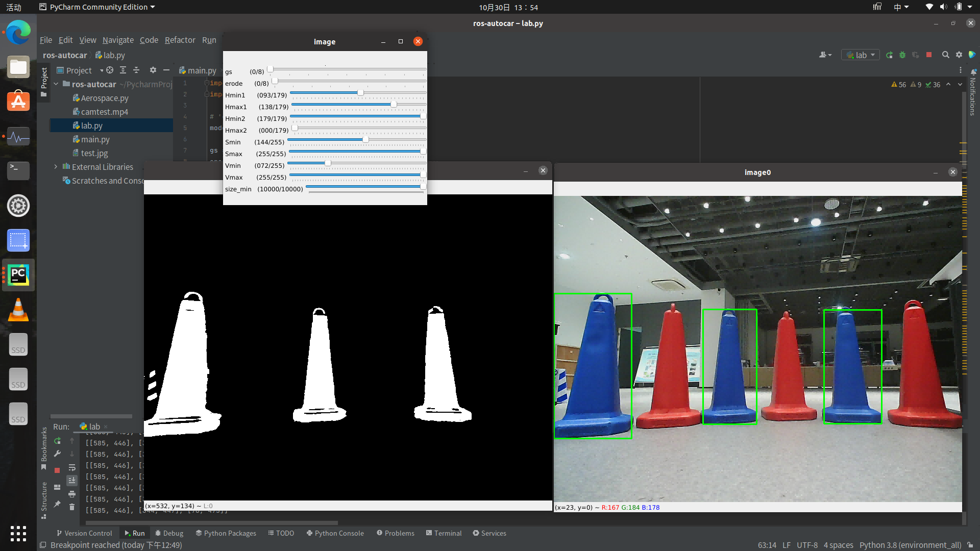
Task: Expand External Libraries node
Action: [56, 167]
